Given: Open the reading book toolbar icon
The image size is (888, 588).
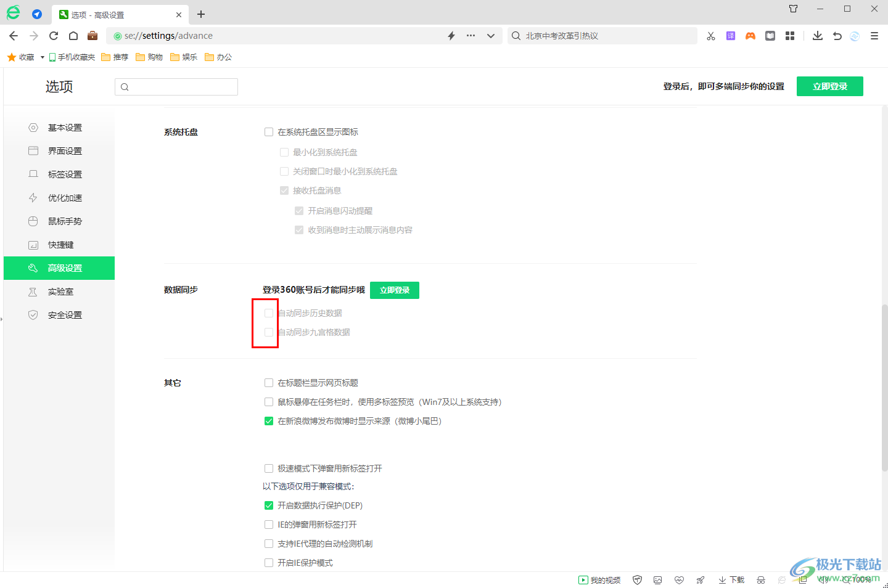Looking at the screenshot, I should [x=770, y=36].
